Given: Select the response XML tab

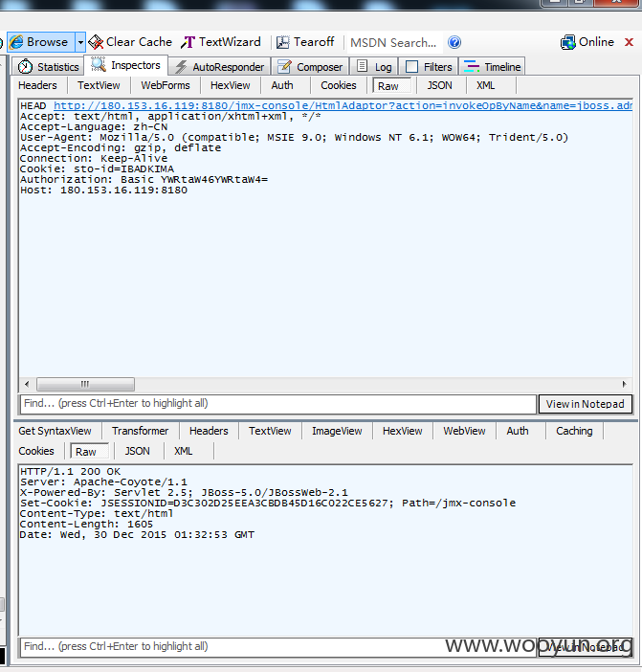Looking at the screenshot, I should point(184,451).
